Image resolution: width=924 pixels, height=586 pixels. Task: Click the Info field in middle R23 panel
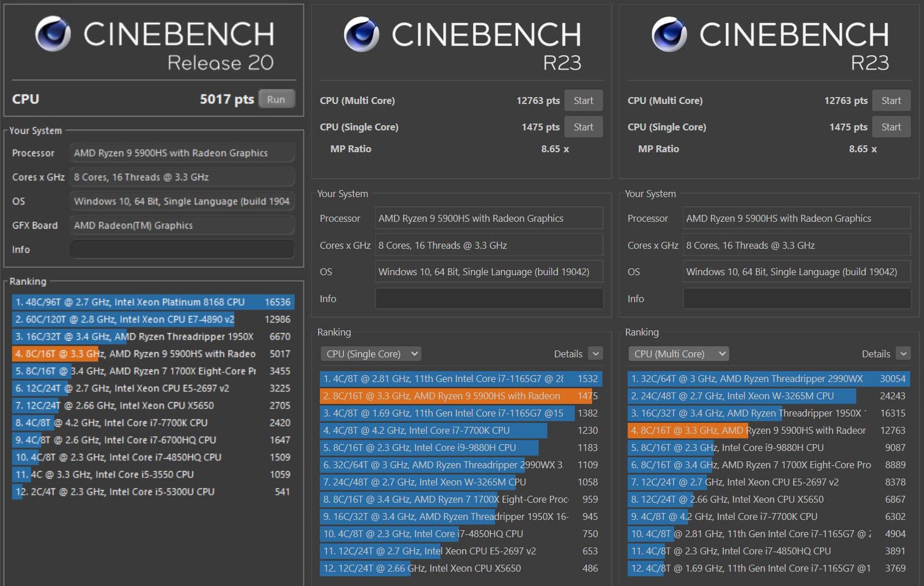coord(489,299)
